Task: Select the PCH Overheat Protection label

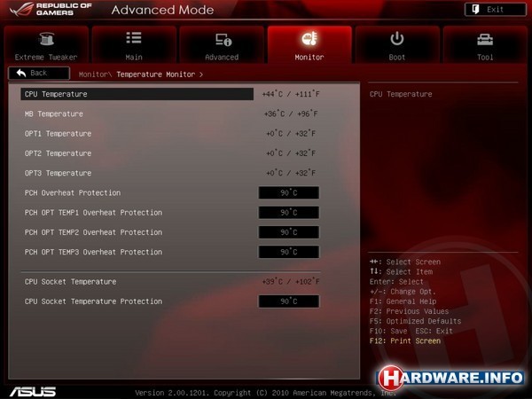Action: [73, 192]
